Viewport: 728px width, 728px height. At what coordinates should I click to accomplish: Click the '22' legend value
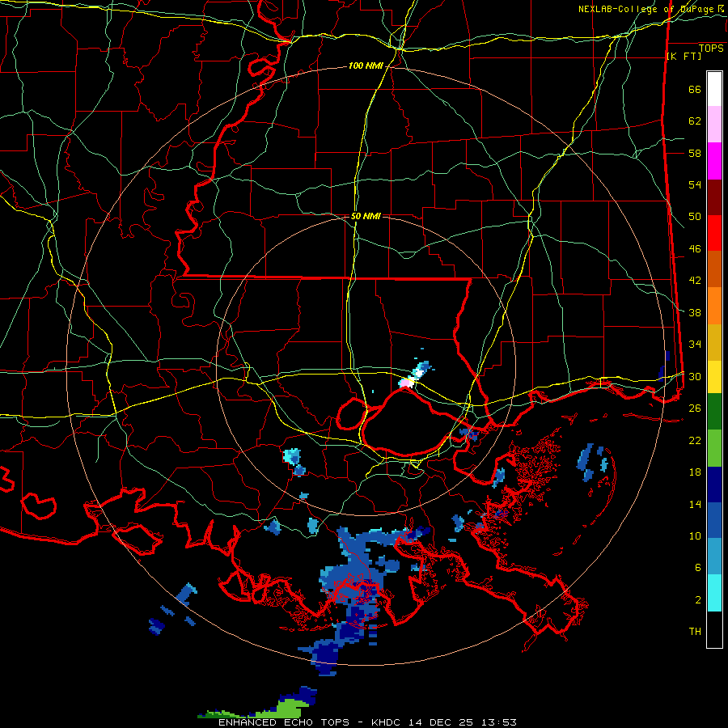point(695,440)
